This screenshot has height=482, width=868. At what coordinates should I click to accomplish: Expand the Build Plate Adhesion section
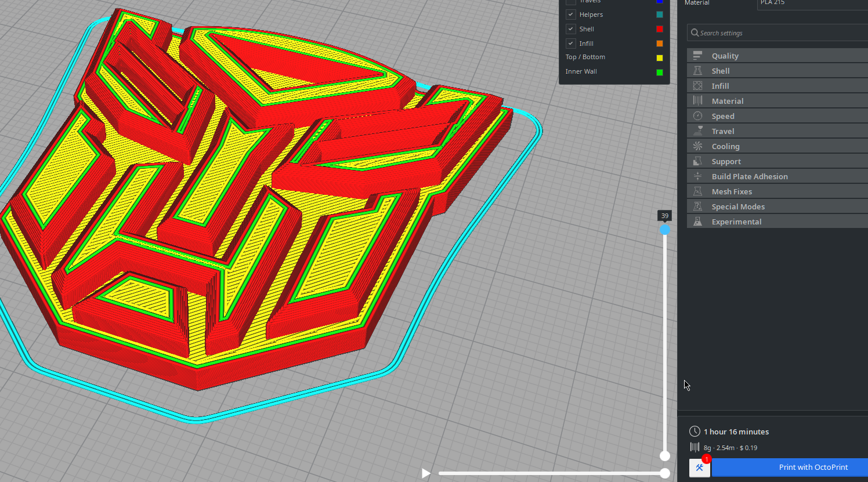coord(777,176)
